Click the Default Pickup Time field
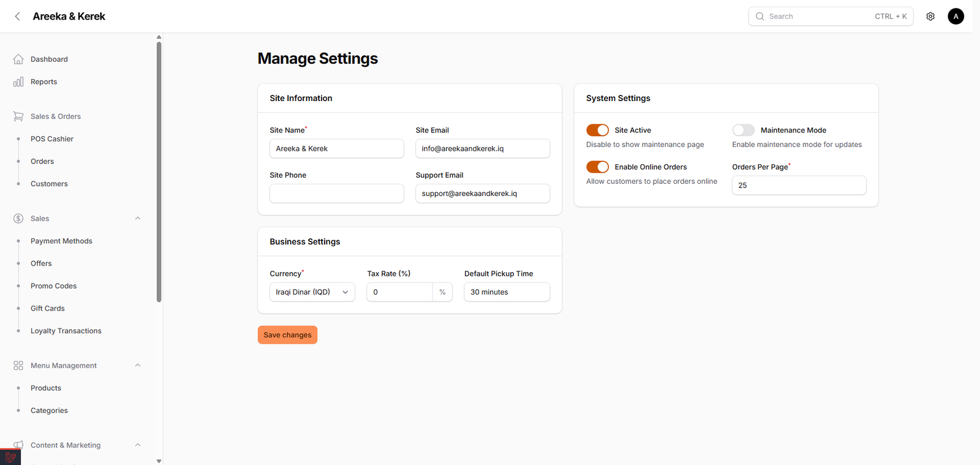This screenshot has height=465, width=980. 507,292
